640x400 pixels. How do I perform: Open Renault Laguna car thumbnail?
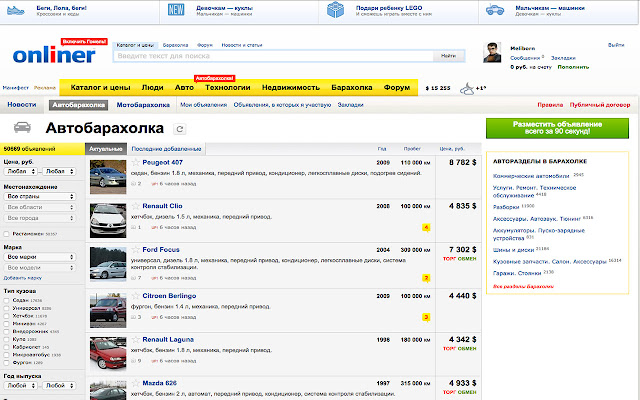point(108,354)
